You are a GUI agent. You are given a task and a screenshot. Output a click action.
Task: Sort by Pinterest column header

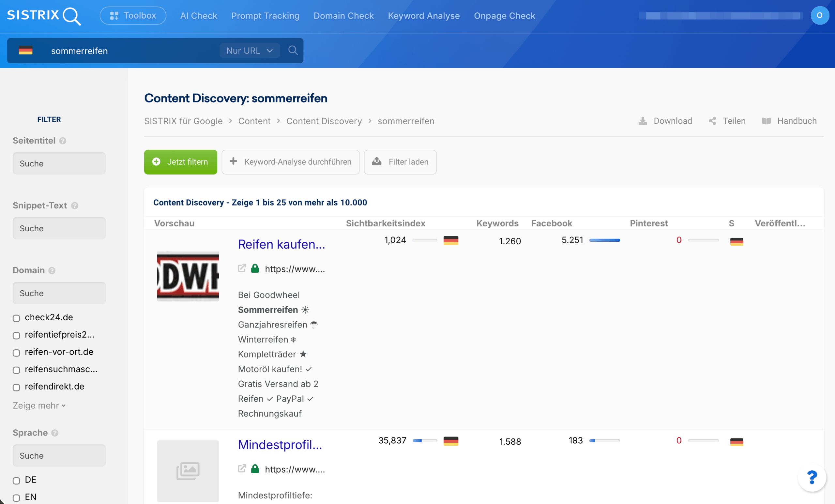[x=649, y=223]
